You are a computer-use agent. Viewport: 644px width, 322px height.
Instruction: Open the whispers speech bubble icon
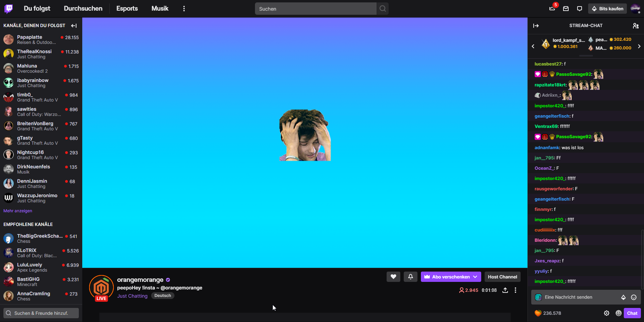click(580, 9)
